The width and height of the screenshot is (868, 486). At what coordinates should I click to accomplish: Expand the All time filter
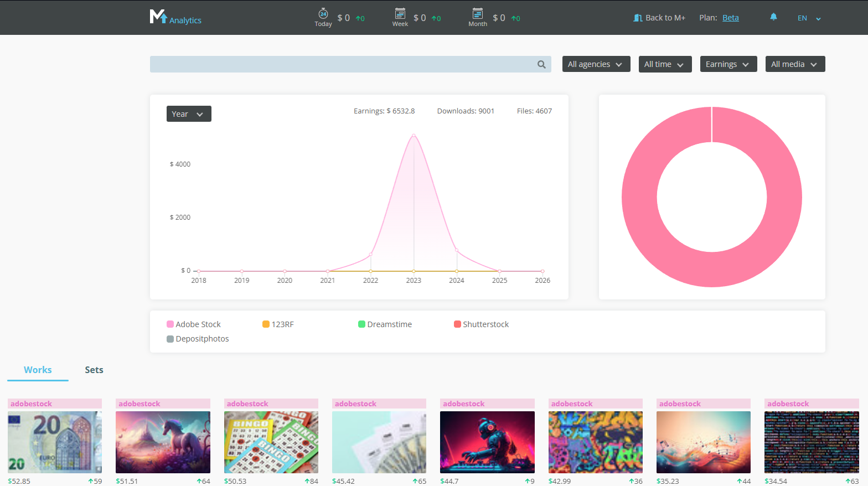[x=664, y=64]
